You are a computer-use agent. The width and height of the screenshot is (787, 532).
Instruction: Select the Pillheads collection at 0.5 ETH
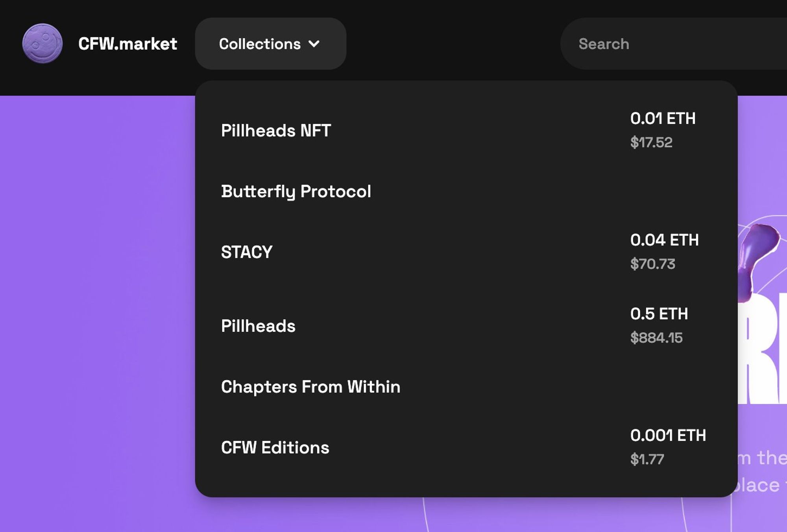[258, 326]
